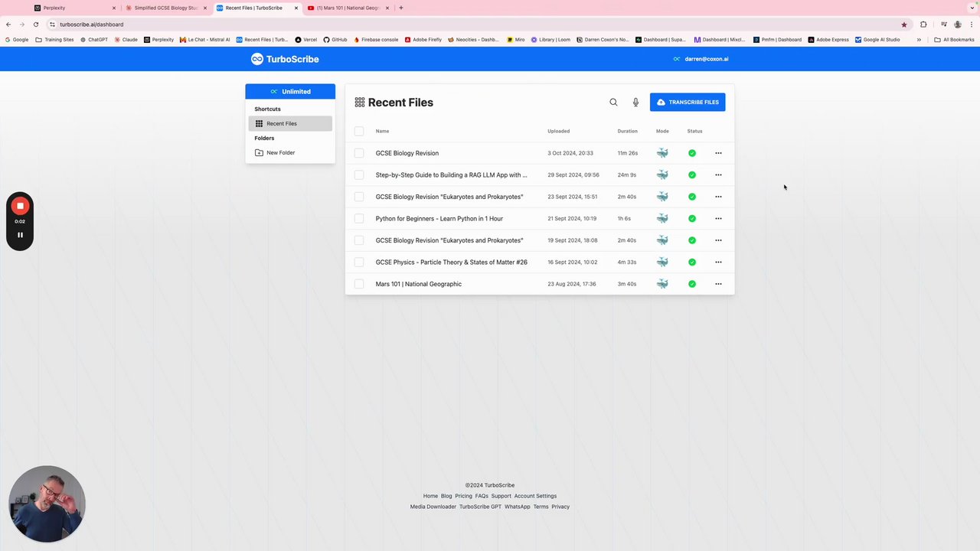The image size is (980, 551).
Task: Check the box for Python for Beginners
Action: pyautogui.click(x=359, y=218)
